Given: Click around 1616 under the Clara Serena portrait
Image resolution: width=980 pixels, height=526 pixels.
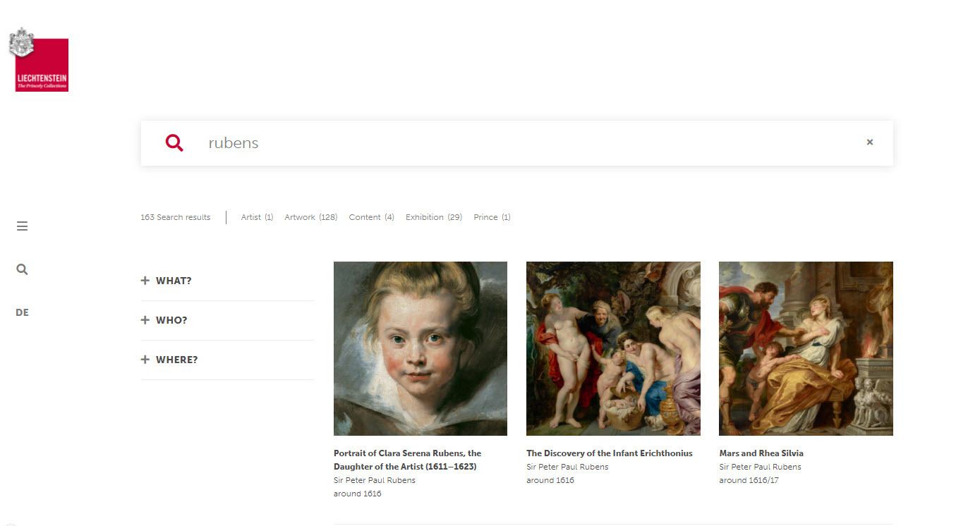Looking at the screenshot, I should [x=358, y=494].
